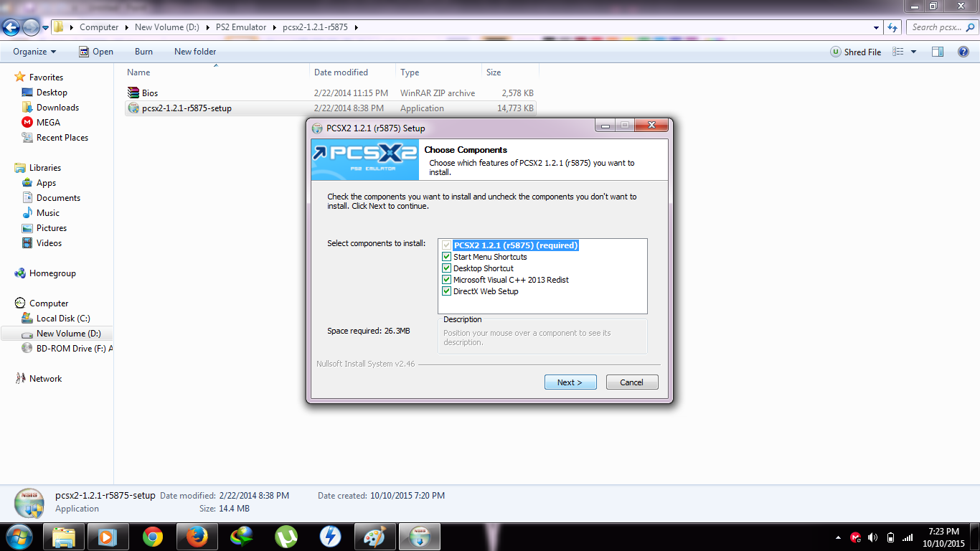The width and height of the screenshot is (980, 551).
Task: Toggle the Start Menu Shortcuts checkbox
Action: pyautogui.click(x=447, y=257)
